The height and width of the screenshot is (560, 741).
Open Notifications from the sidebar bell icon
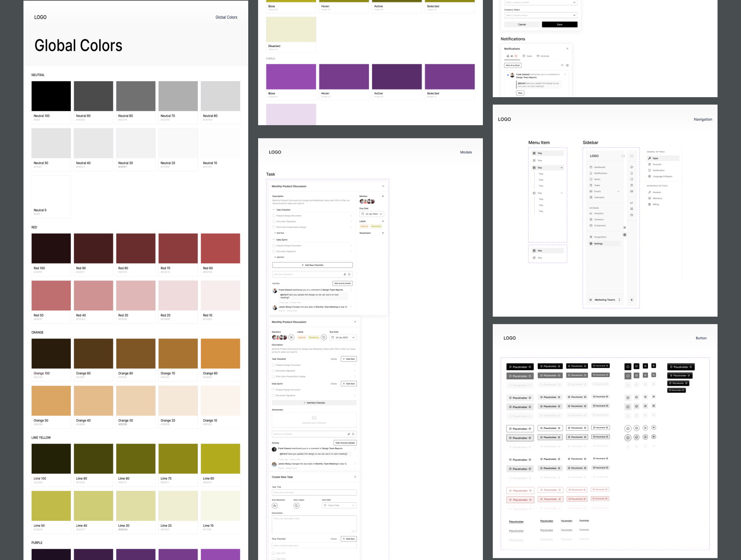[601, 173]
